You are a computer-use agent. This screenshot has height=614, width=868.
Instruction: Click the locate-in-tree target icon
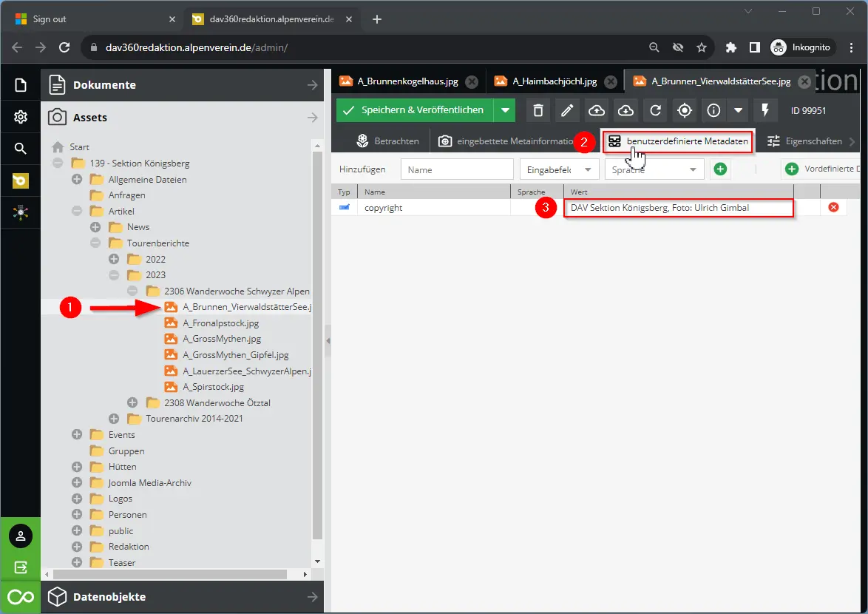(x=685, y=110)
